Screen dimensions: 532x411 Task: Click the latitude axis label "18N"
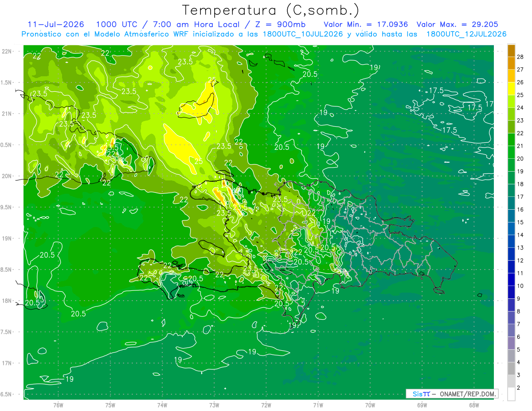click(x=8, y=301)
